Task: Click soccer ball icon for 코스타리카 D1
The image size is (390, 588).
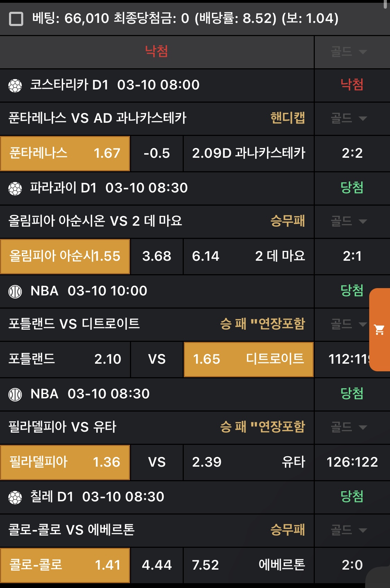Action: click(15, 86)
